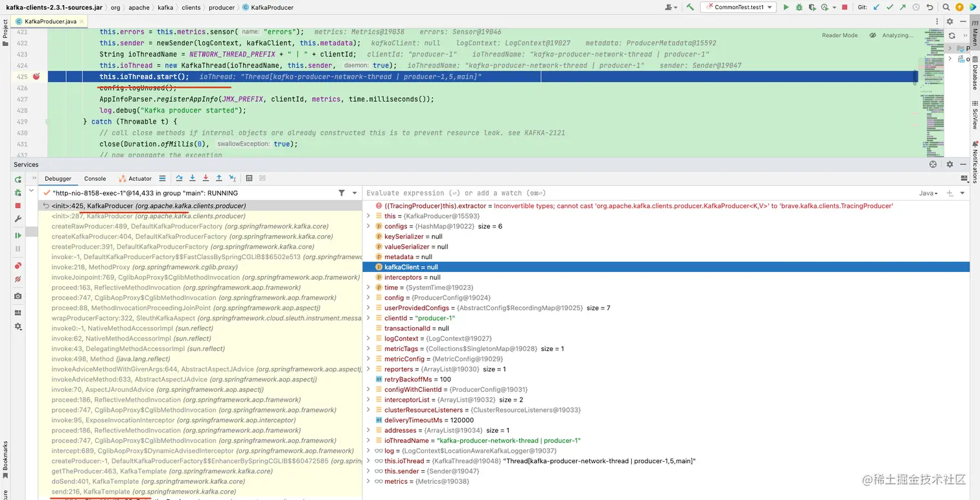Click the editor code minimap scrollbar

(x=933, y=94)
